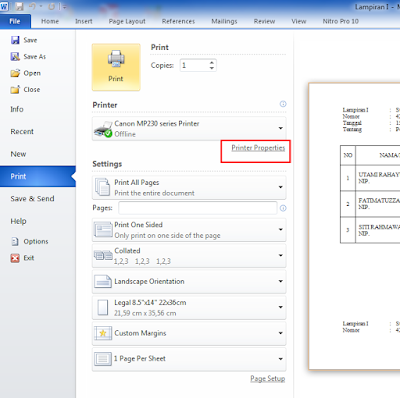Click the Open folder icon in sidebar

click(x=15, y=73)
